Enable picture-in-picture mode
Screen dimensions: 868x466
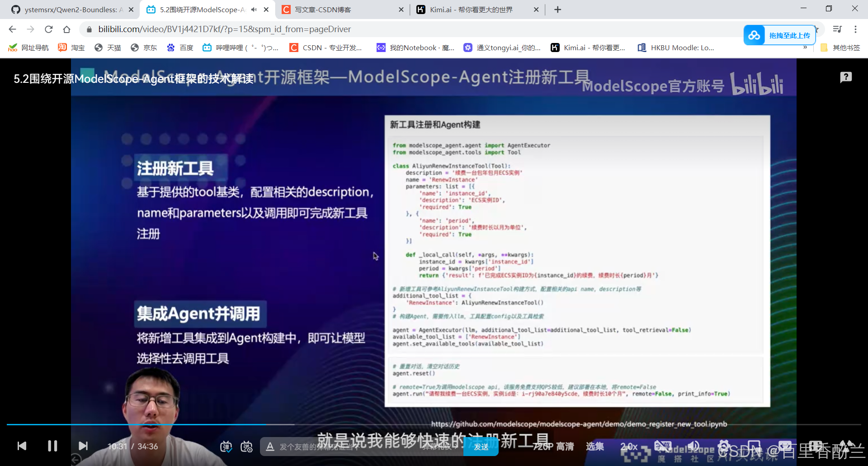point(754,446)
